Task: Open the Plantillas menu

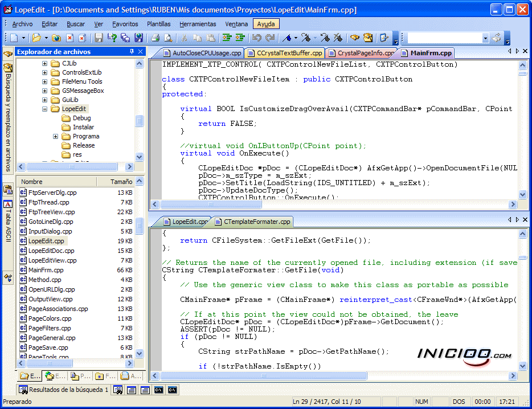Action: click(159, 24)
